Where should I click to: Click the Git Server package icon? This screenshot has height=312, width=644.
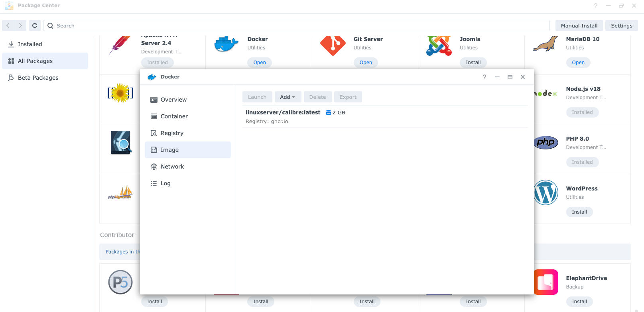(x=333, y=45)
